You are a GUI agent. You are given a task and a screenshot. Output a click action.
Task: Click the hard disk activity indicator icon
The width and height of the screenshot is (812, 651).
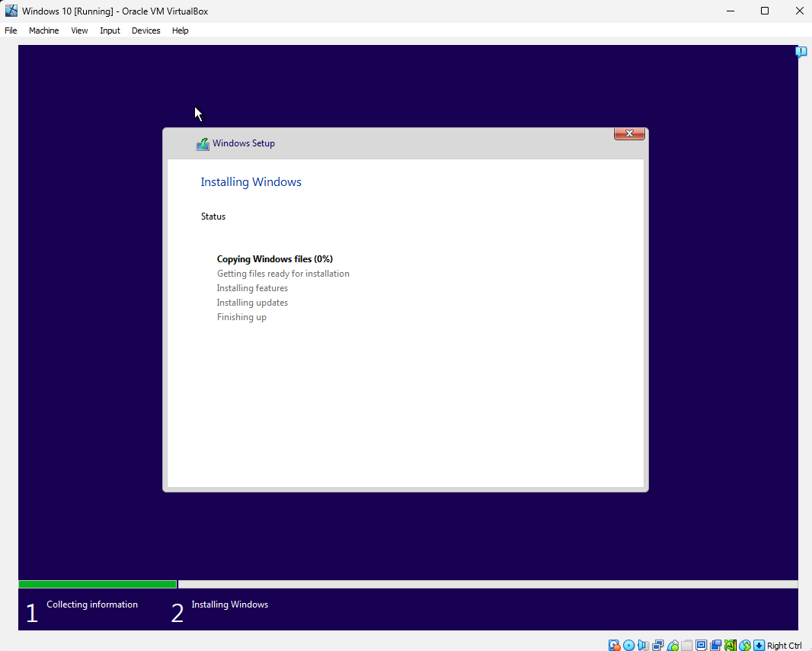click(614, 646)
